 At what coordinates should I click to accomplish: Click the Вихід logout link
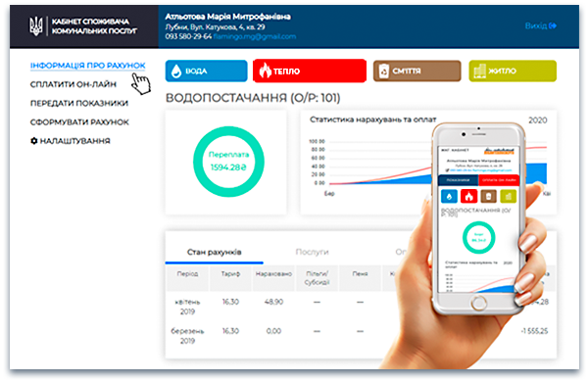click(x=536, y=25)
